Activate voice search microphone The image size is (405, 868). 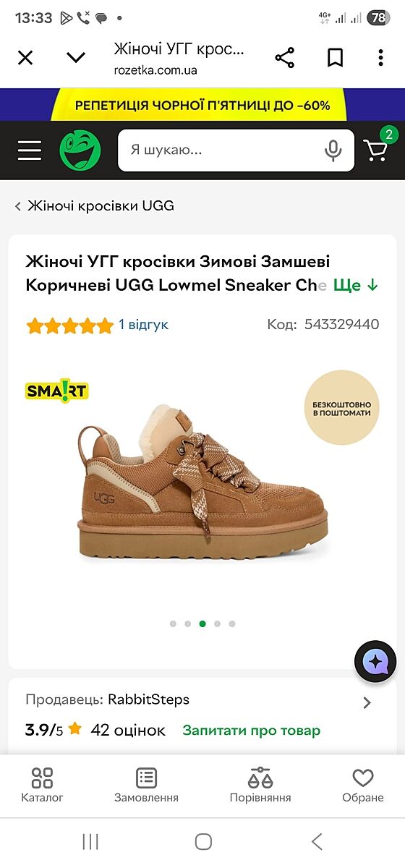333,150
